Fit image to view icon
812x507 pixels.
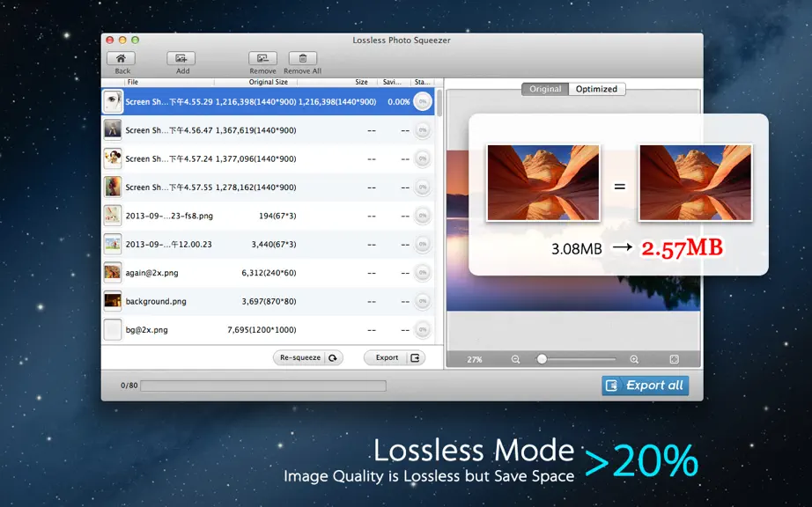(x=675, y=359)
